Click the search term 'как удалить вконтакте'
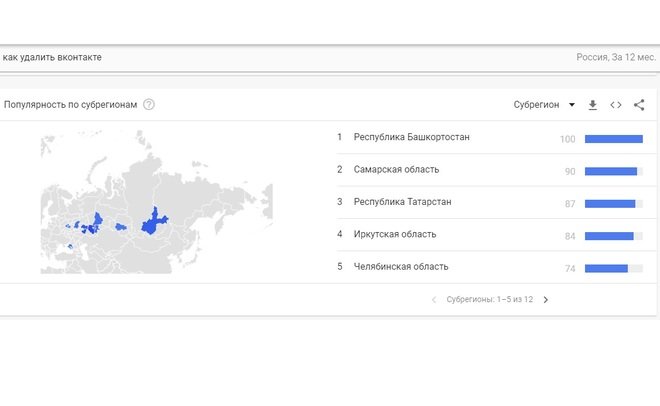 click(52, 57)
